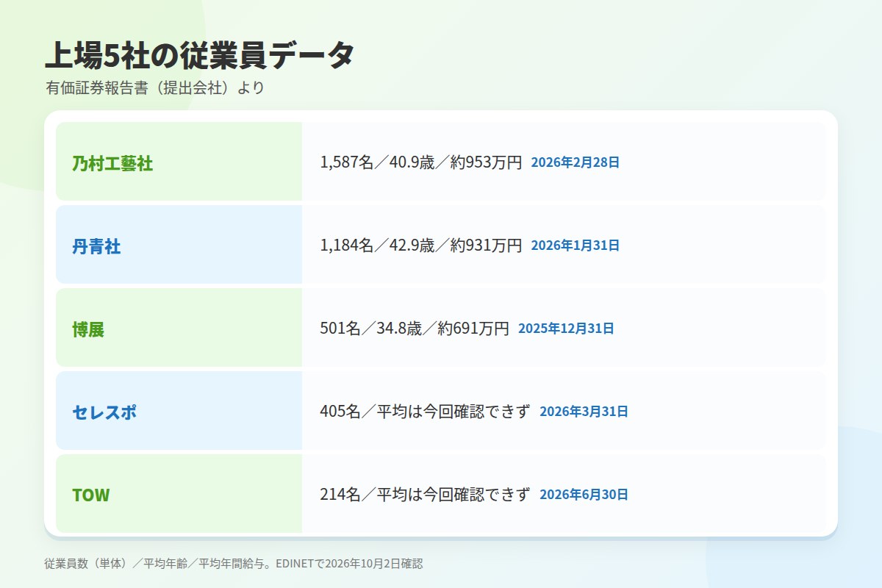This screenshot has height=588, width=882.
Task: Click the date 2026年3月31日
Action: pyautogui.click(x=584, y=412)
